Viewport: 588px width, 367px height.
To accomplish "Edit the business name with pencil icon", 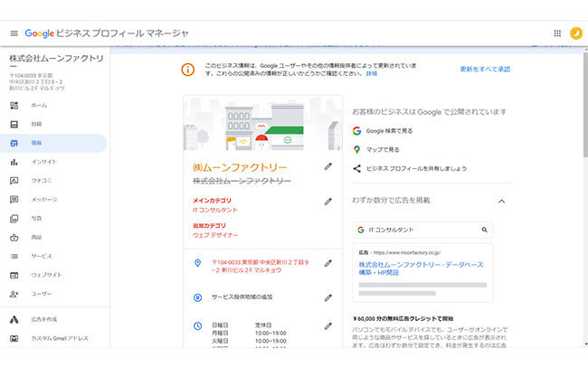I will (x=328, y=166).
